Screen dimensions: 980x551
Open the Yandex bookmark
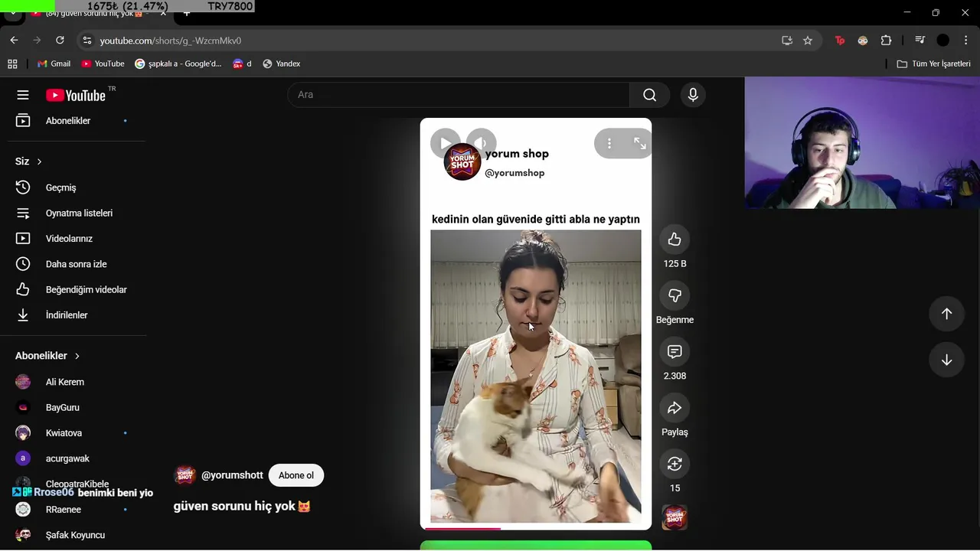[x=281, y=64]
